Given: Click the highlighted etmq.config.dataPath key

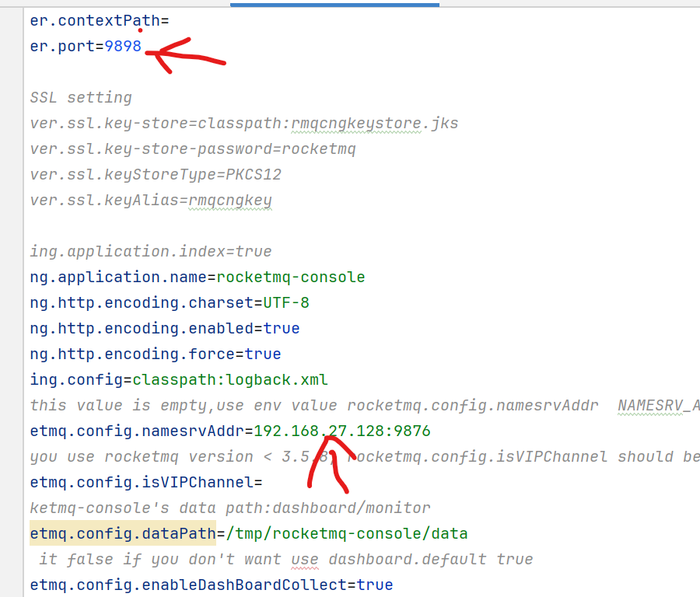Looking at the screenshot, I should (123, 533).
